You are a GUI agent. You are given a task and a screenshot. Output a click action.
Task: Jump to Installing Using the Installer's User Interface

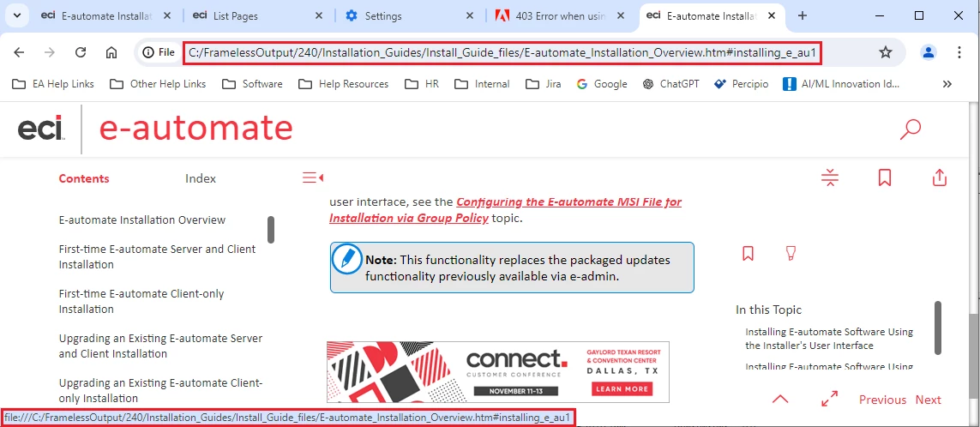pyautogui.click(x=829, y=338)
